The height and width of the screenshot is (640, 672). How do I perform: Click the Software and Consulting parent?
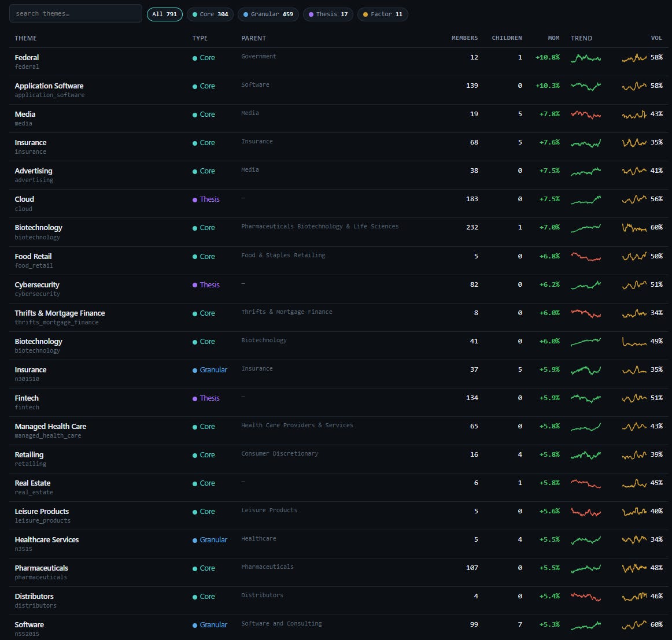pos(281,623)
